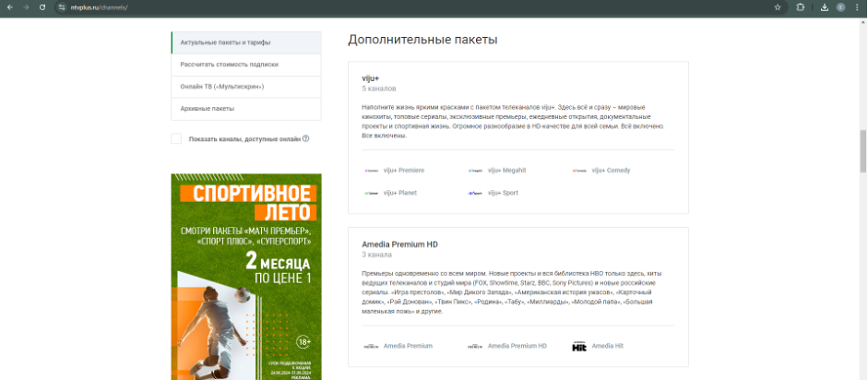Reload the ntvplus.ru page
Screen dimensions: 868x380
42,7
